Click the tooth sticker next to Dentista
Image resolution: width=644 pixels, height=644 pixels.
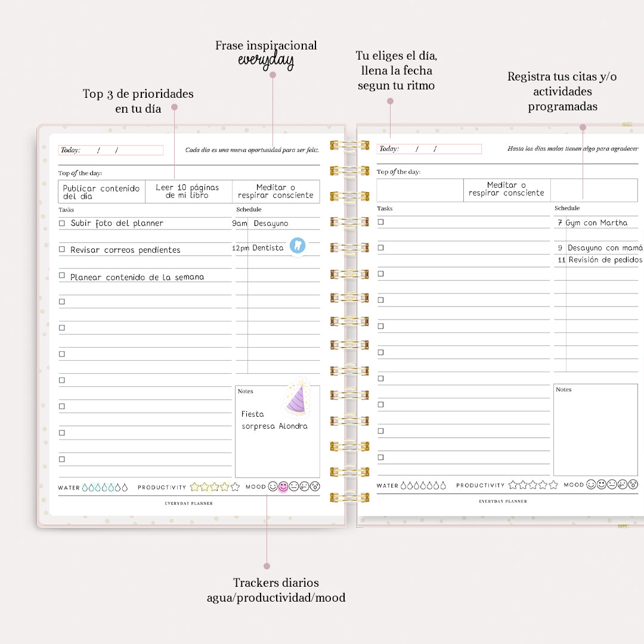click(298, 246)
